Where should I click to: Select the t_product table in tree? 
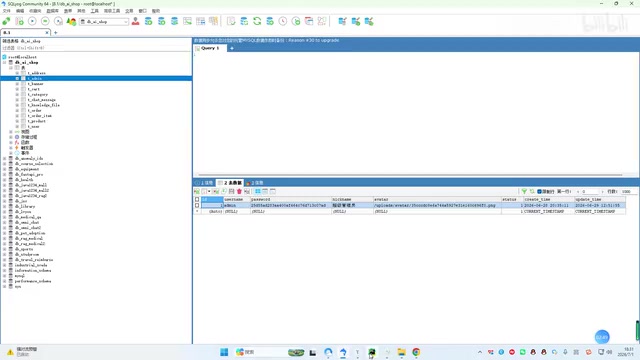pyautogui.click(x=36, y=121)
